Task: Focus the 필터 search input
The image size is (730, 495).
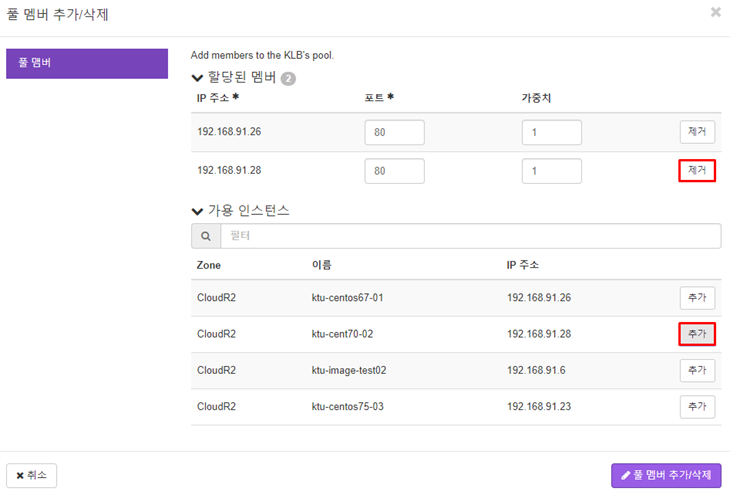Action: click(x=471, y=236)
